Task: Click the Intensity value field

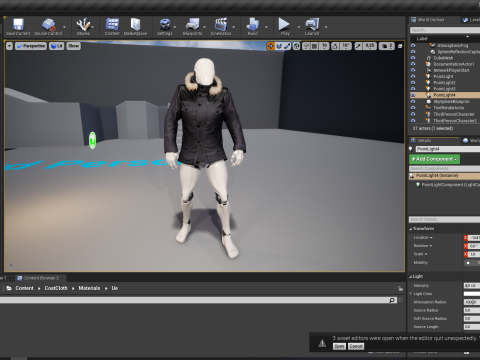Action: 472,285
